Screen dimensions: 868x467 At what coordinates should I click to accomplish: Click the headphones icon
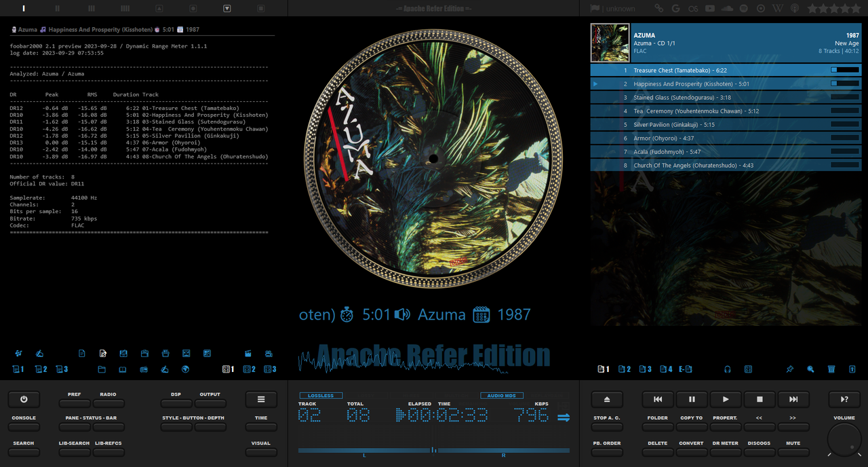click(x=728, y=369)
